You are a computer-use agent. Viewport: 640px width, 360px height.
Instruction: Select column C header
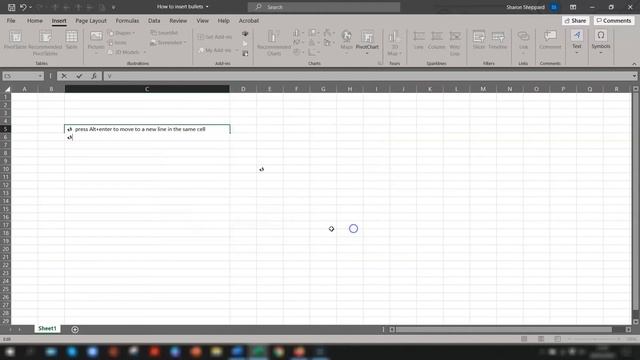[147, 89]
